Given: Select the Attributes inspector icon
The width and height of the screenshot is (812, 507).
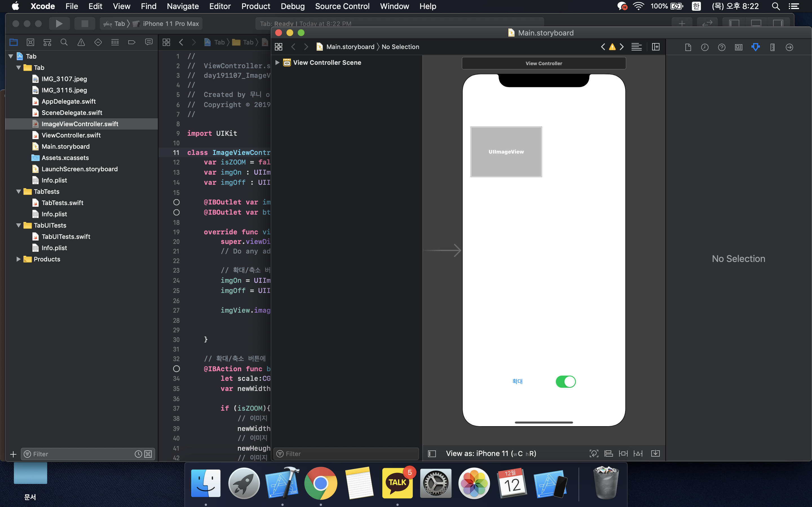Looking at the screenshot, I should pos(755,47).
